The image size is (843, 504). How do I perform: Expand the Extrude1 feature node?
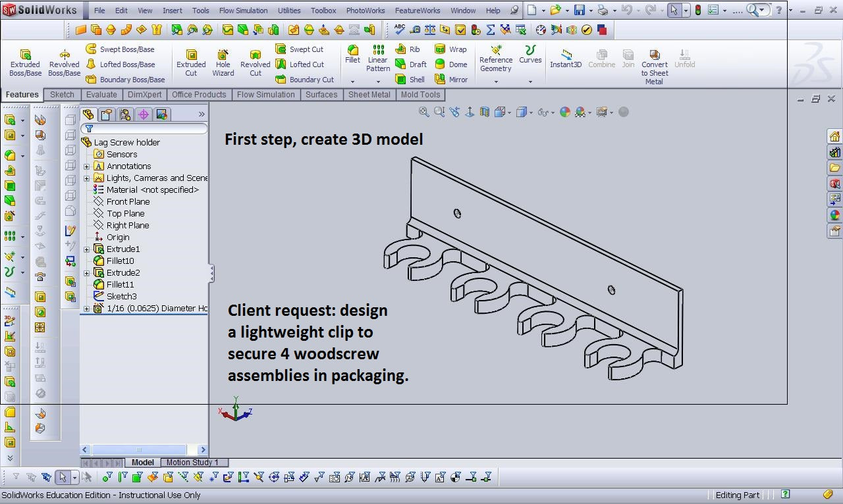click(x=87, y=249)
